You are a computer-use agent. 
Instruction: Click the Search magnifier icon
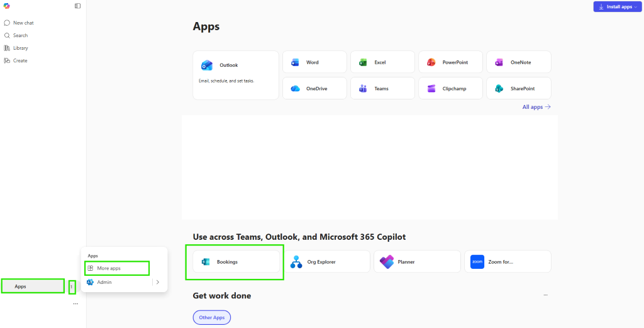click(7, 35)
